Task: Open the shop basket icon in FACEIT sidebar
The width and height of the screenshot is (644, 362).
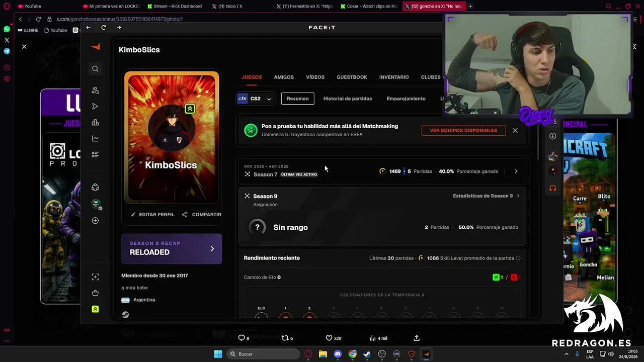Action: pos(95,293)
